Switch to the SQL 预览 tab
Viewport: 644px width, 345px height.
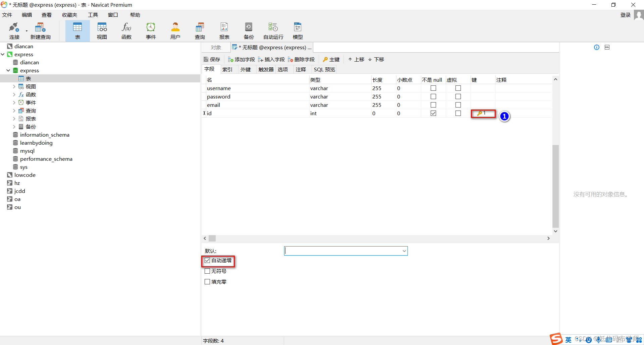click(x=324, y=69)
